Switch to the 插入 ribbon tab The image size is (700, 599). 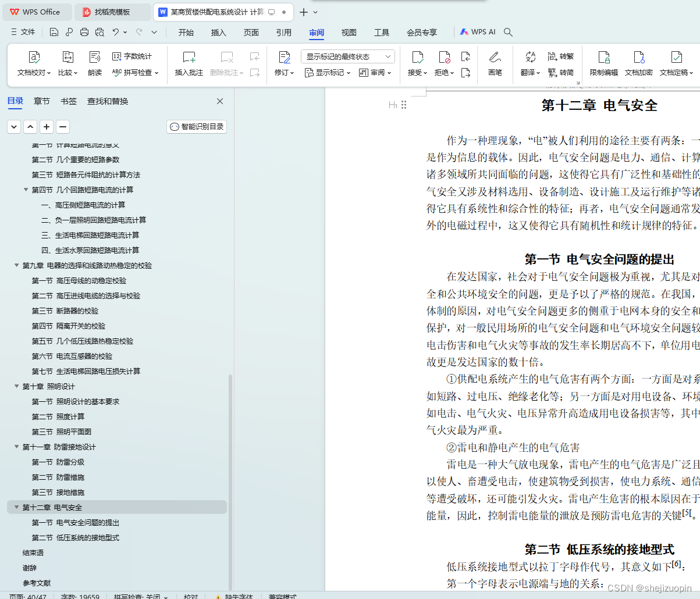tap(219, 32)
